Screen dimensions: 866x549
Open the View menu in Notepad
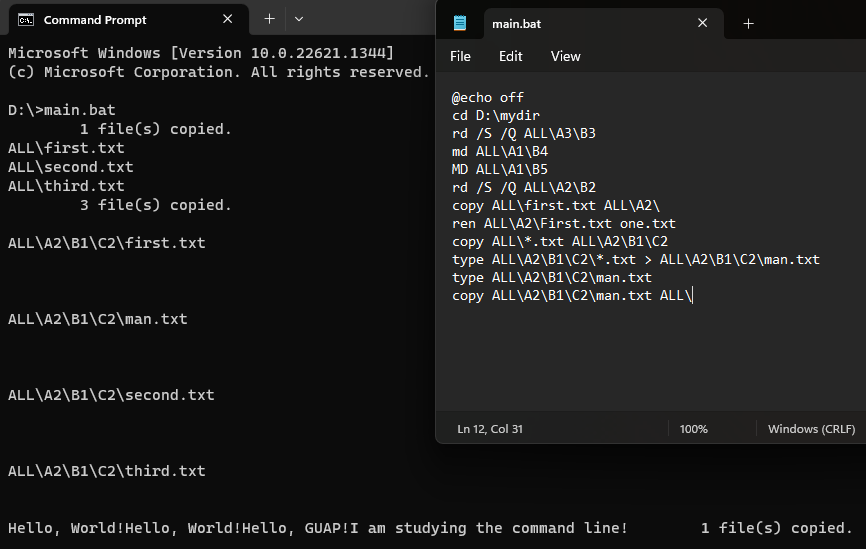pyautogui.click(x=566, y=56)
